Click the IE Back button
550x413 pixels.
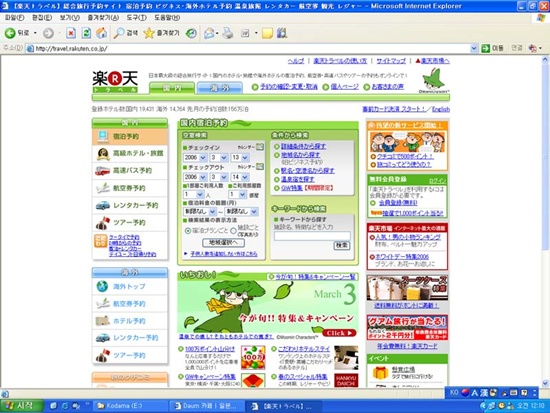pos(17,33)
